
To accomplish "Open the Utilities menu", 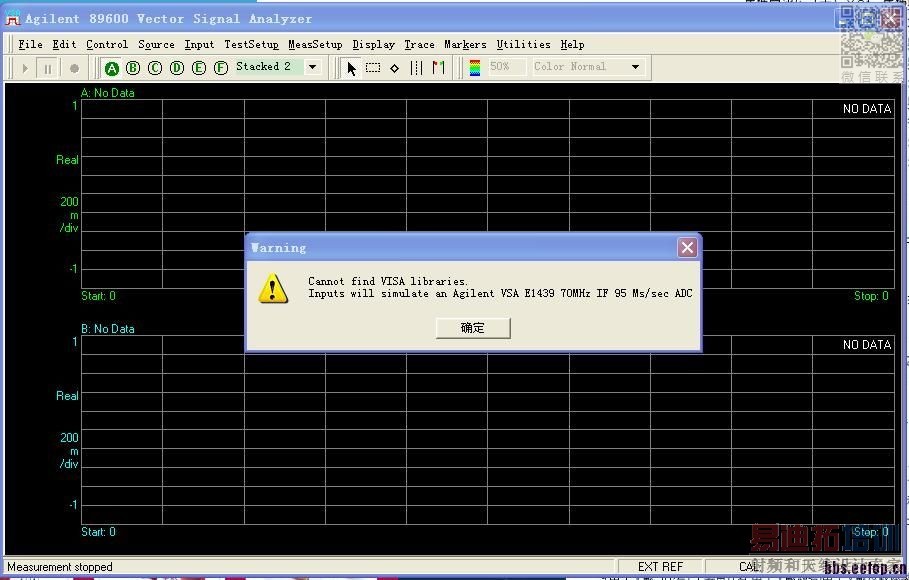I will point(523,45).
